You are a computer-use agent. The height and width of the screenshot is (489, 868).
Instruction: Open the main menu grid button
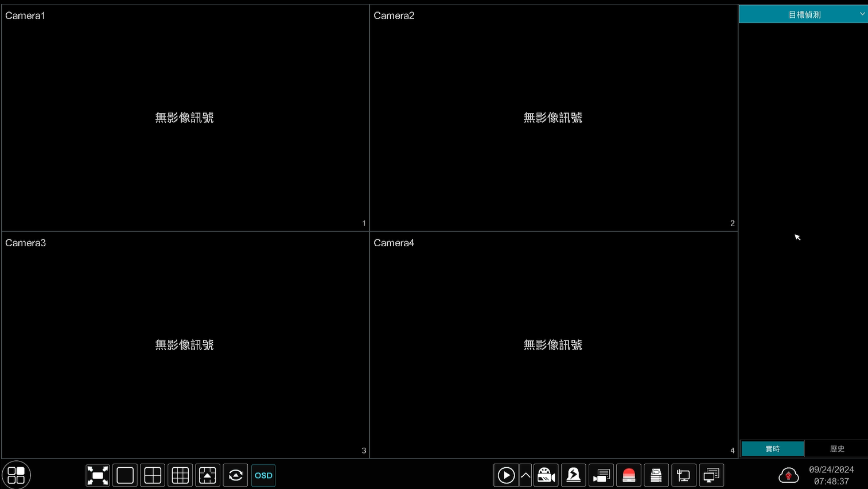(16, 475)
